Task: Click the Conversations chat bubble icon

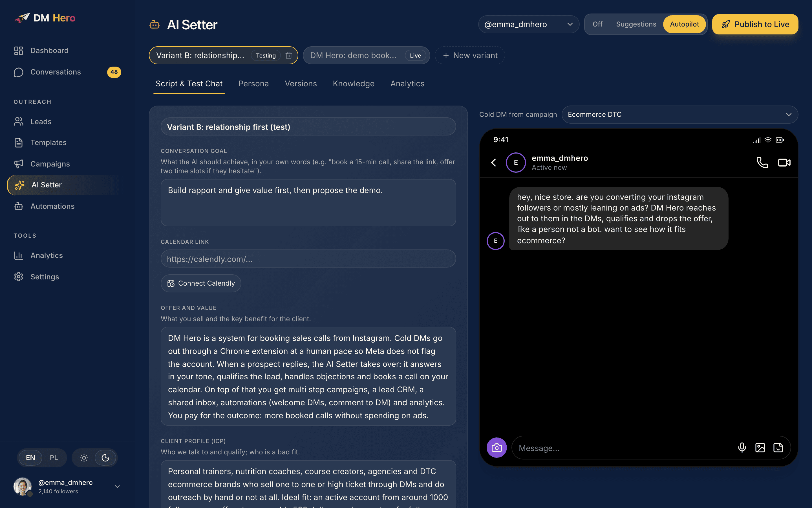Action: point(18,72)
